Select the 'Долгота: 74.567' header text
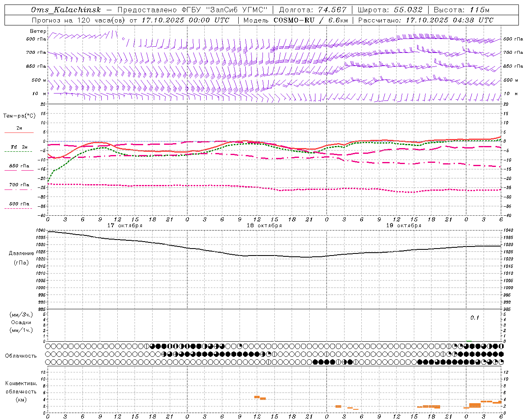The width and height of the screenshot is (525, 420). pos(313,10)
